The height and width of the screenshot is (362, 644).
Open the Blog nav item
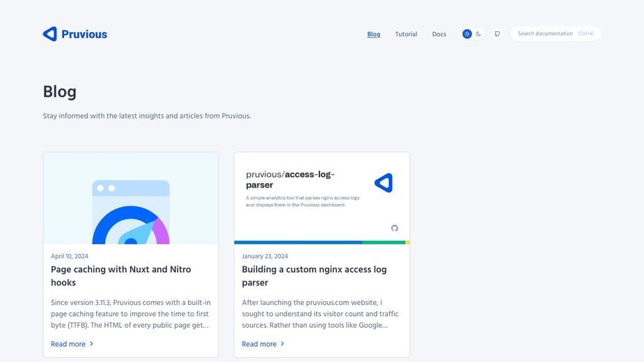pyautogui.click(x=373, y=34)
